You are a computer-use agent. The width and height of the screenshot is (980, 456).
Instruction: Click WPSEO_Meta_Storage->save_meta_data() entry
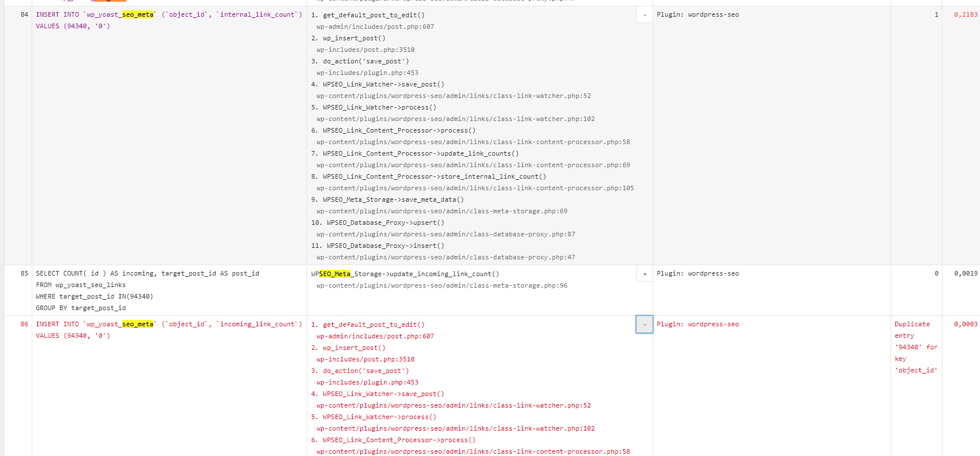point(393,200)
